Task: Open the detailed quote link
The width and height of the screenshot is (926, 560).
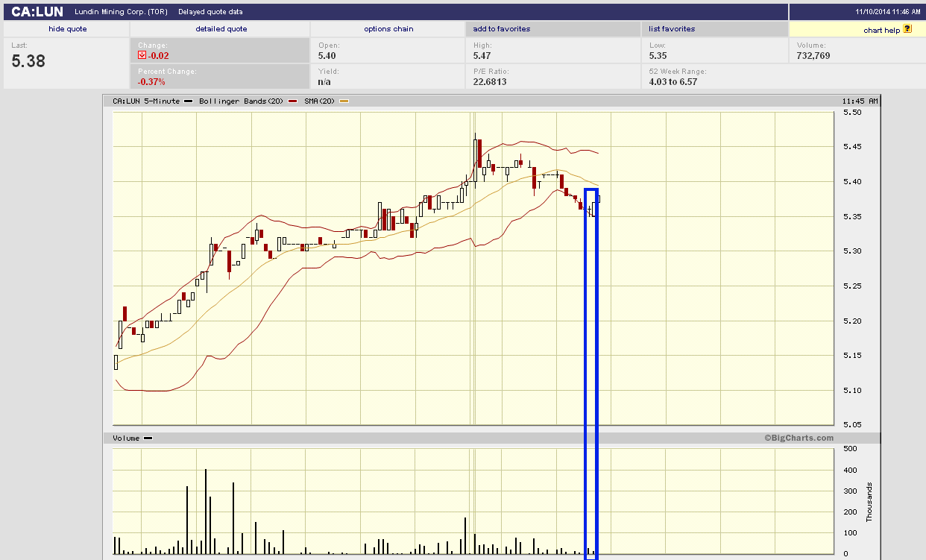Action: coord(221,29)
